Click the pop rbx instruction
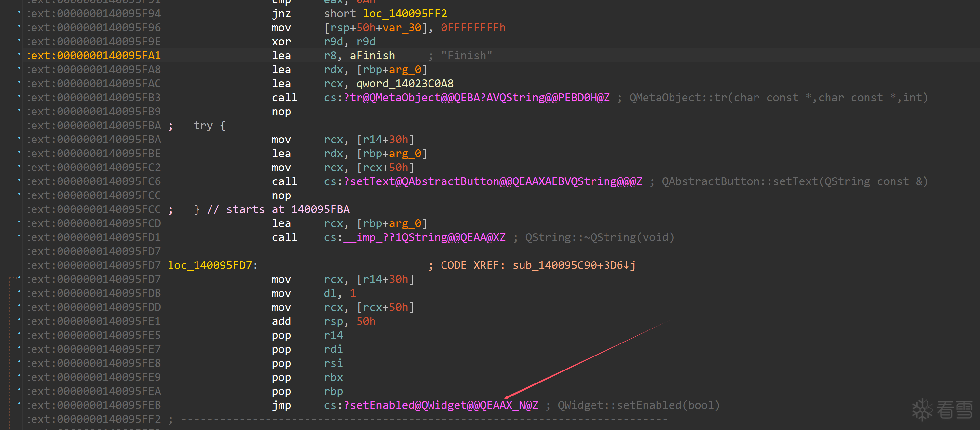 tap(307, 378)
